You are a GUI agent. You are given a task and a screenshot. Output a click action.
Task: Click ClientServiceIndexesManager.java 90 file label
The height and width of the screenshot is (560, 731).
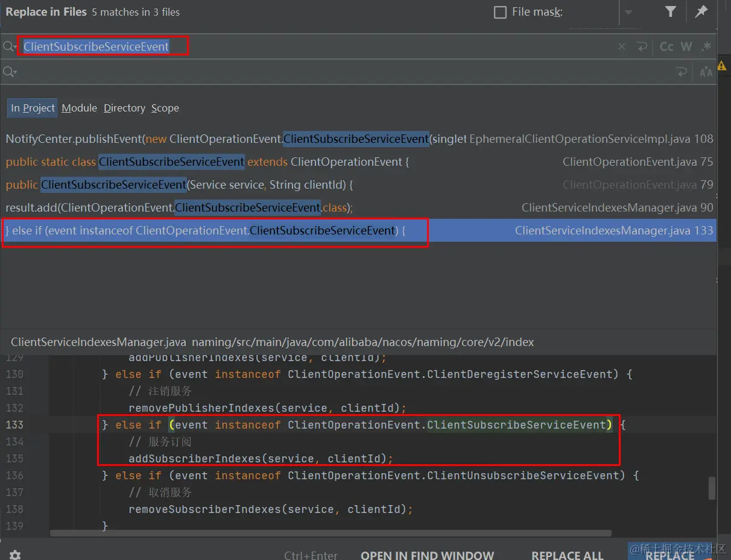pos(617,207)
